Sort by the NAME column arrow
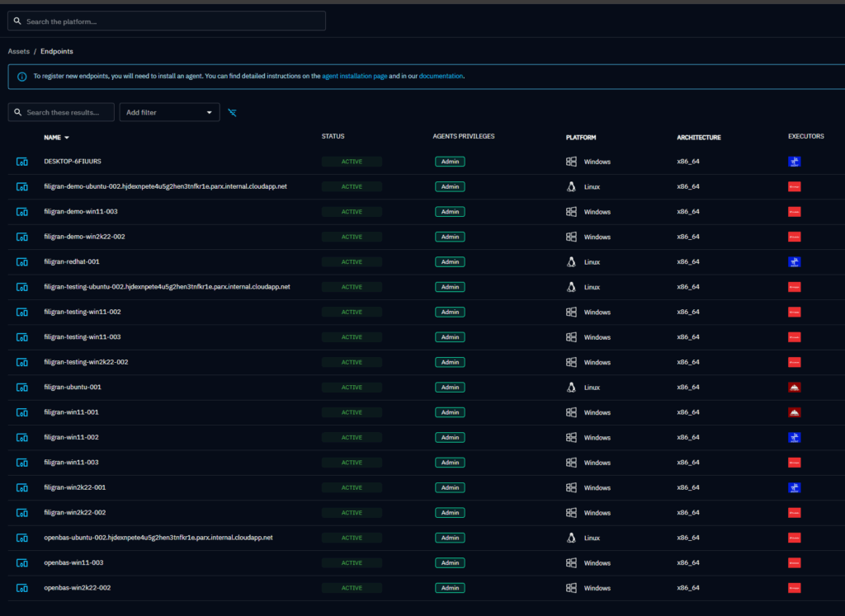Image resolution: width=845 pixels, height=616 pixels. click(67, 138)
